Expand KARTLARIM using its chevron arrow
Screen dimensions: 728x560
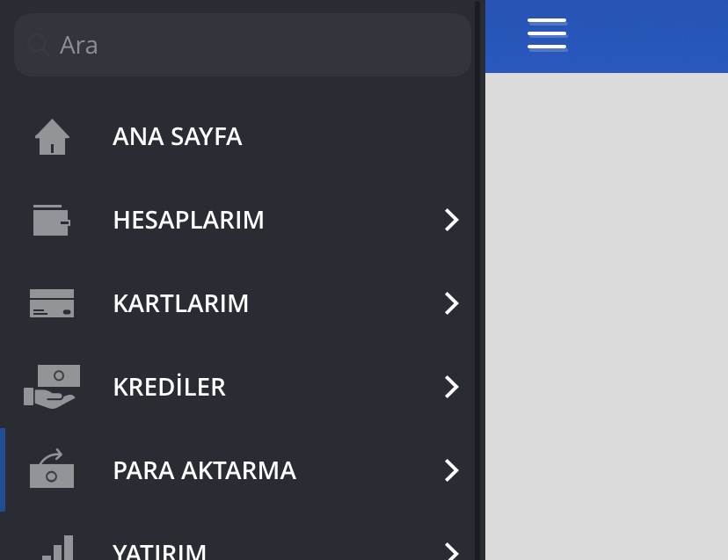point(451,303)
